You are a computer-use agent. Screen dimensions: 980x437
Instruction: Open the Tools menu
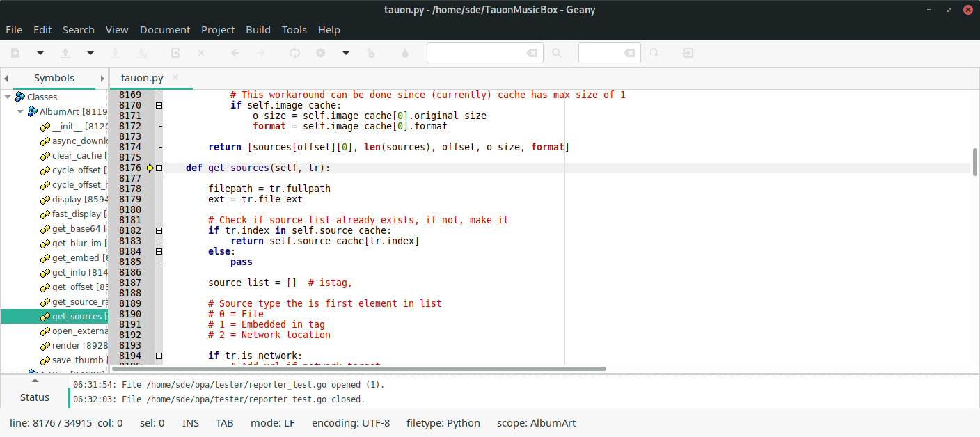pyautogui.click(x=294, y=30)
